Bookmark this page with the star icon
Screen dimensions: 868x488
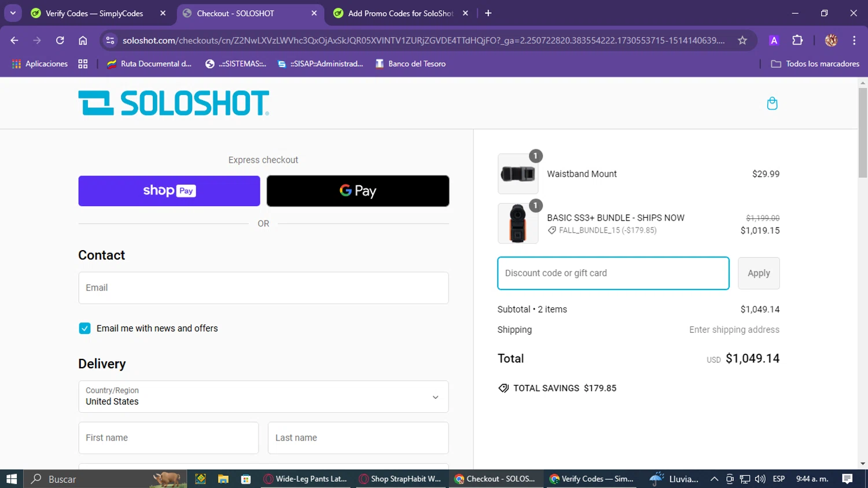click(742, 41)
